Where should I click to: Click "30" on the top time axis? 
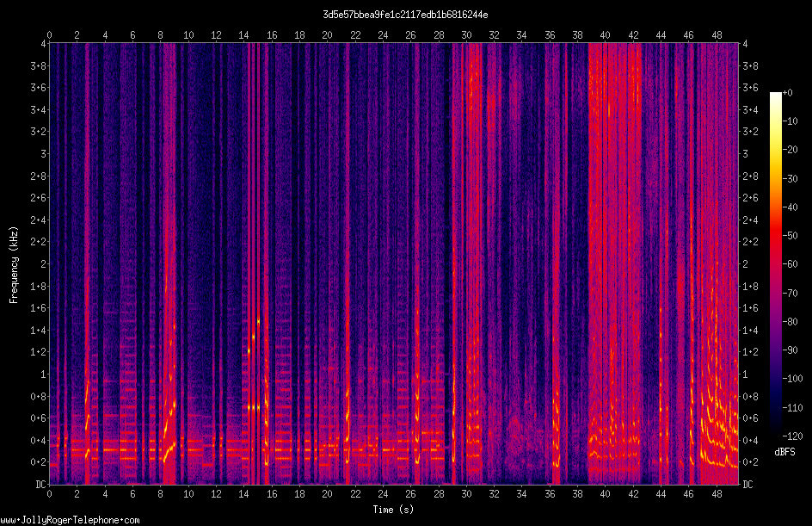(466, 35)
